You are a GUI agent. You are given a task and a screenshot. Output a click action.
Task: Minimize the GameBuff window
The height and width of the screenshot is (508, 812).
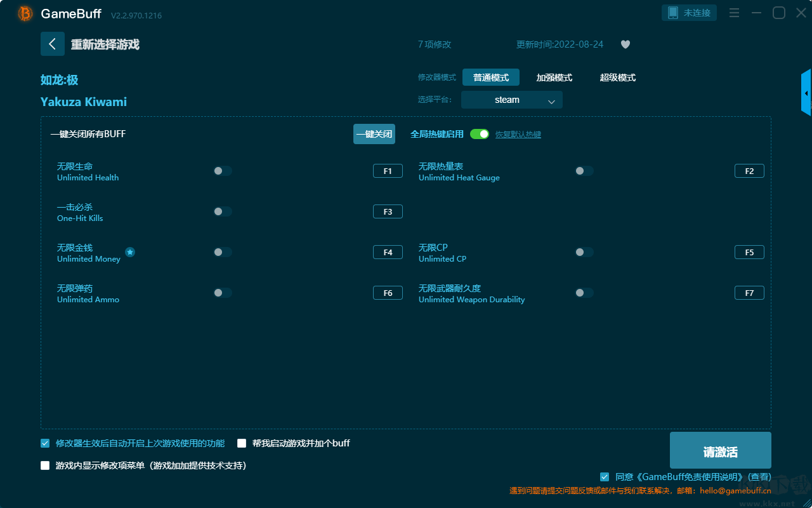coord(756,13)
